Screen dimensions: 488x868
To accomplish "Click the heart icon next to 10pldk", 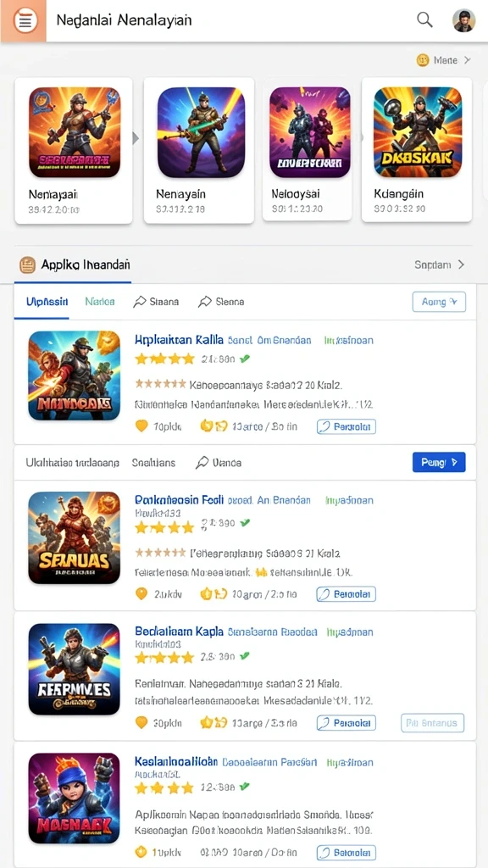I will coord(141,426).
